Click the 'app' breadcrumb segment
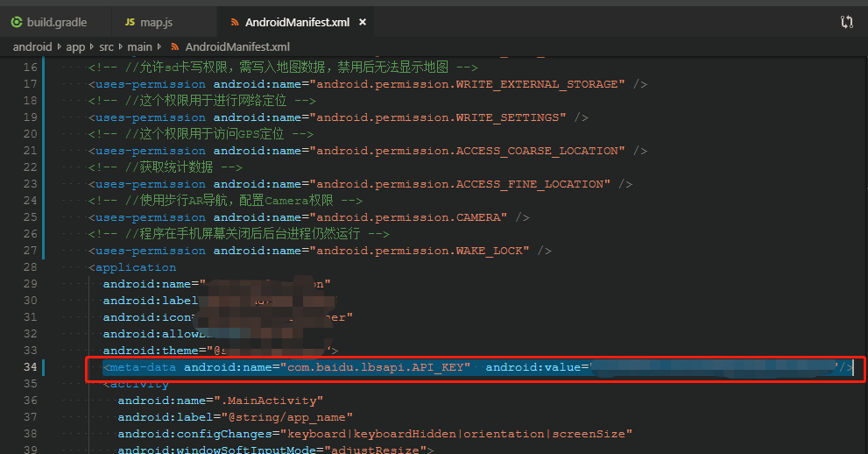 click(x=75, y=47)
